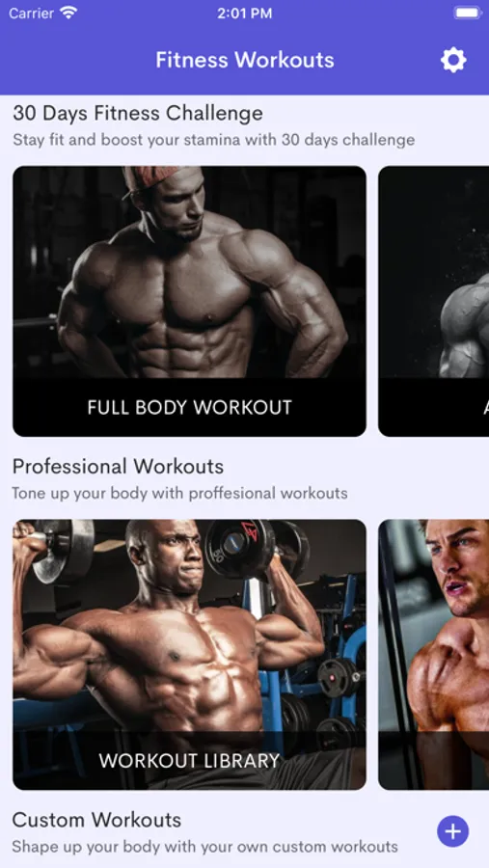Screen dimensions: 489x868
Task: Tap the stamina boost subtitle text
Action: point(214,140)
